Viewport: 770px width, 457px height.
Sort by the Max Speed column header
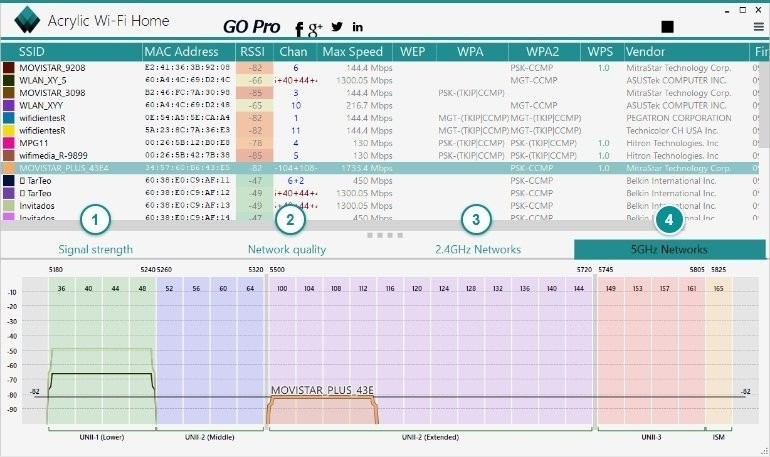point(355,52)
